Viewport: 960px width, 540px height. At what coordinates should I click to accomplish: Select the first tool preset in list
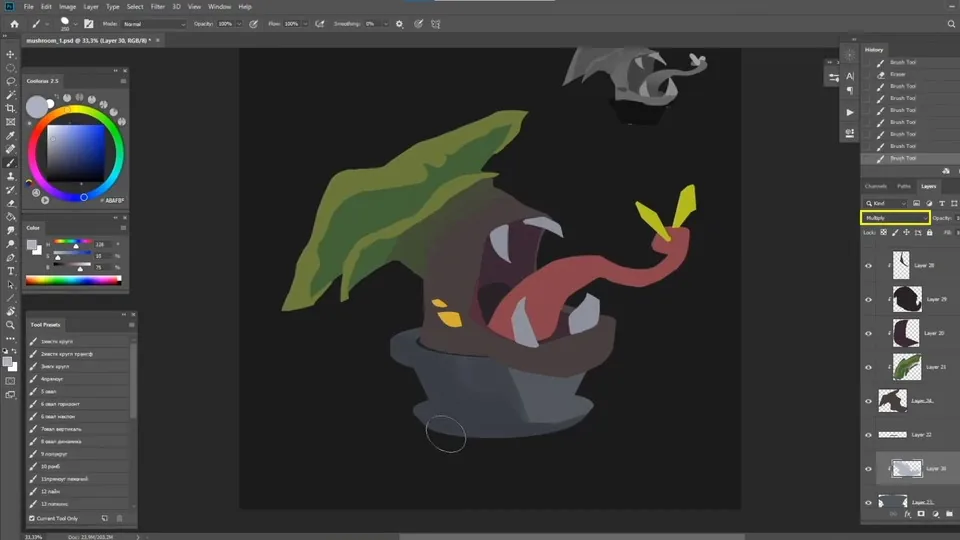[x=79, y=341]
